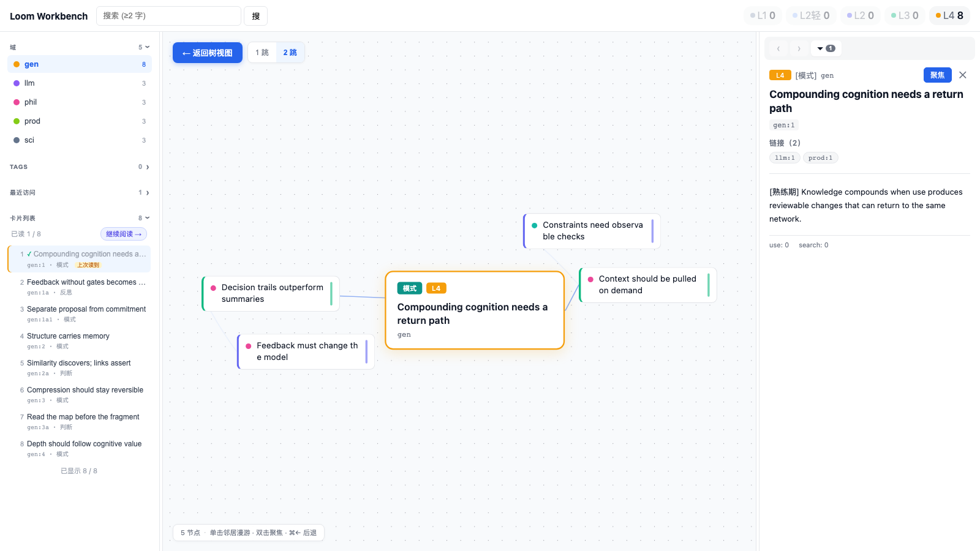Toggle the L2 level filter chip
Viewport: 980px width, 551px height.
[x=860, y=15]
